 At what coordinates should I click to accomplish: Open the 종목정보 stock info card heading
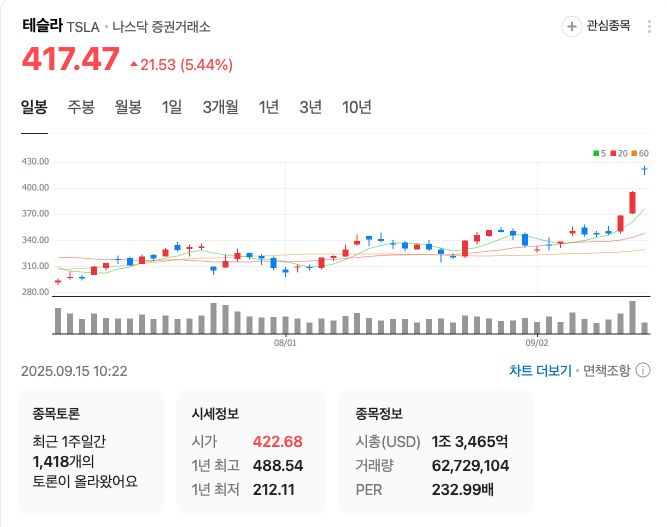pyautogui.click(x=379, y=413)
